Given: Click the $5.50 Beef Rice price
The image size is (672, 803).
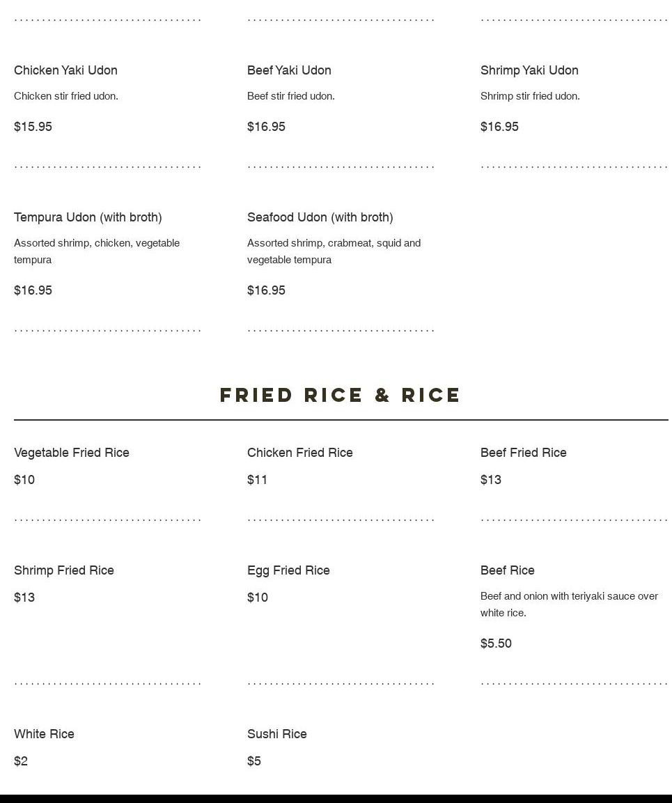Looking at the screenshot, I should [496, 644].
